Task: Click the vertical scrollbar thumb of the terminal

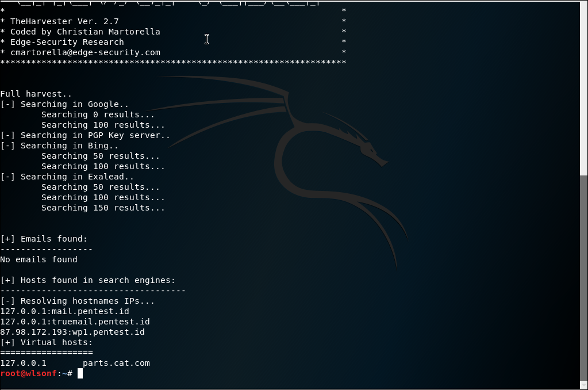Action: pos(583,278)
